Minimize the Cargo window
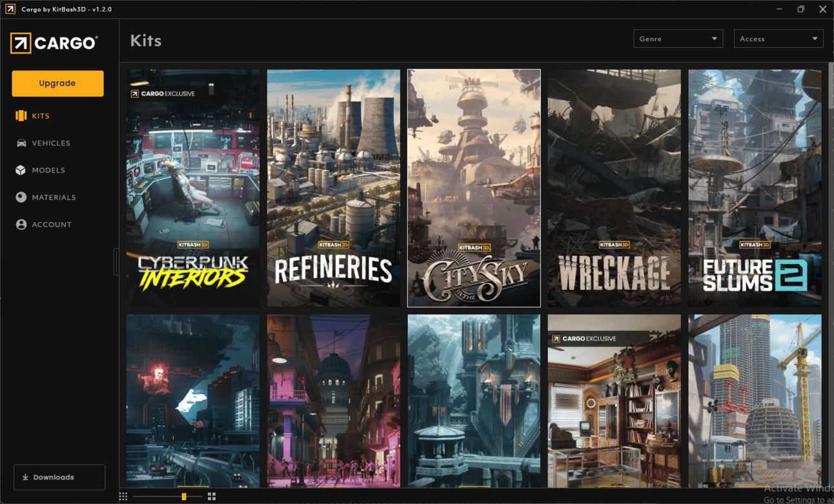 pyautogui.click(x=780, y=9)
